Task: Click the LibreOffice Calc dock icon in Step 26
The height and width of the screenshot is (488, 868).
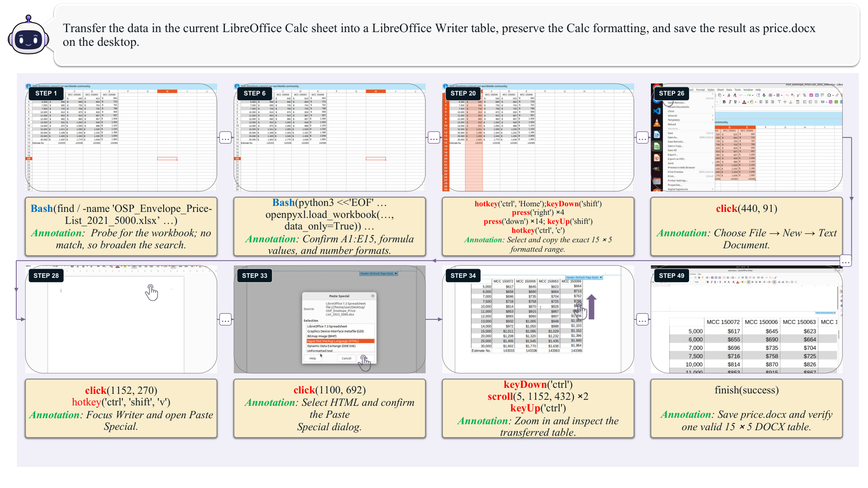Action: pos(657,146)
